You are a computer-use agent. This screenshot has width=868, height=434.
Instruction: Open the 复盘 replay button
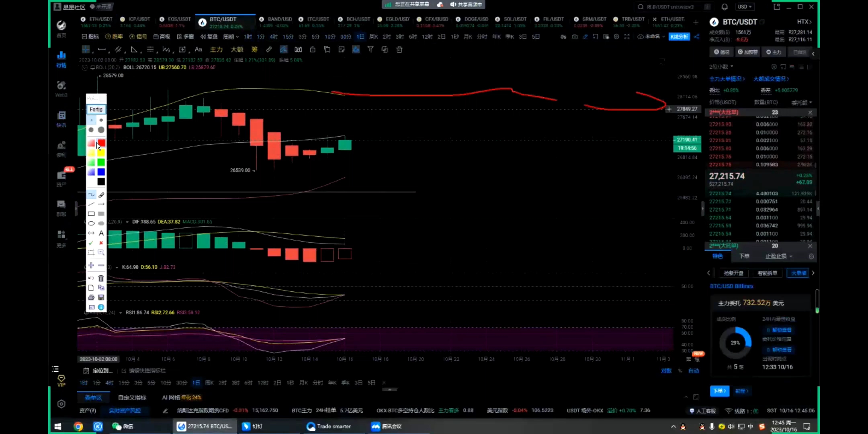[209, 37]
